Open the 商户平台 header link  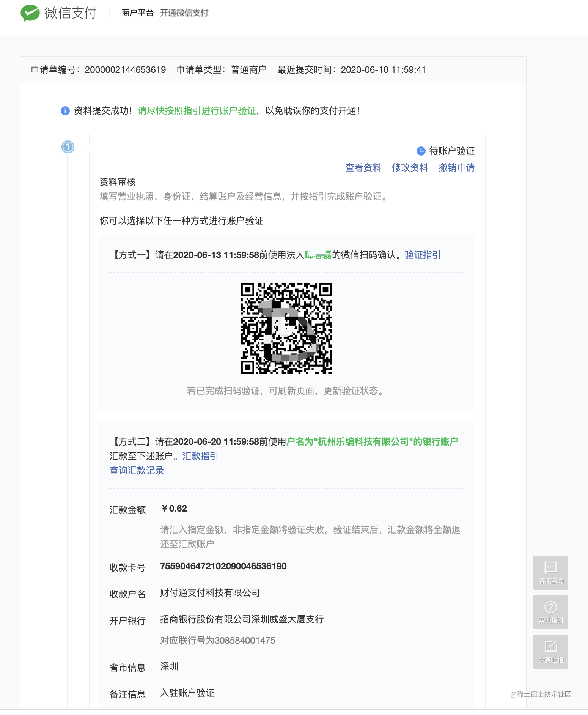[138, 13]
